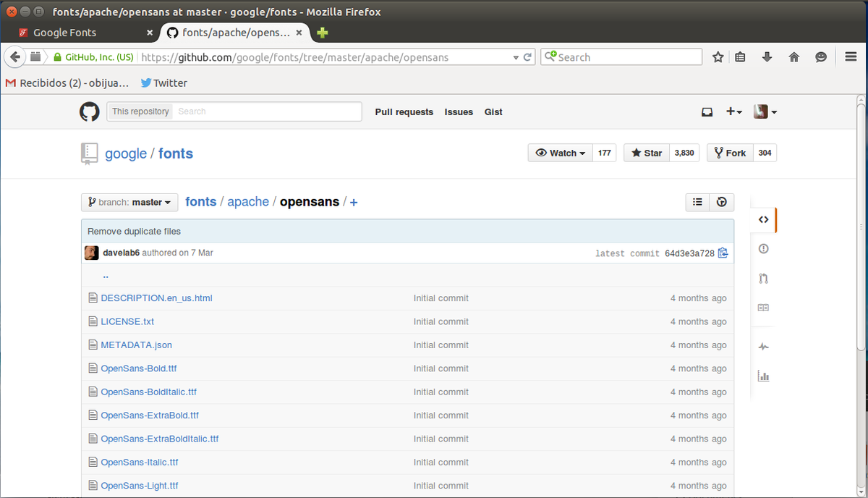Fork the repository with Fork button
The height and width of the screenshot is (498, 868).
point(730,153)
